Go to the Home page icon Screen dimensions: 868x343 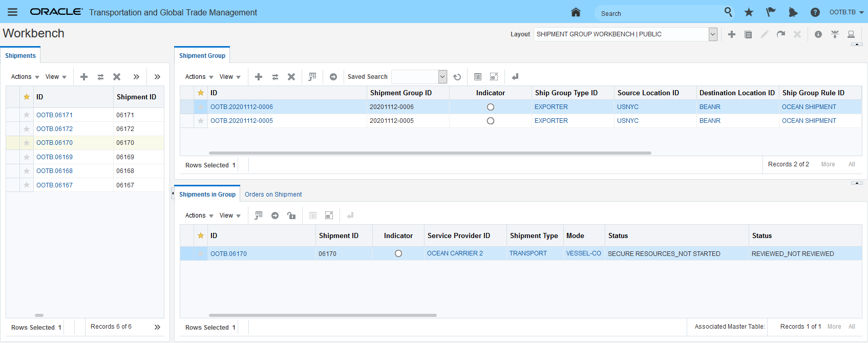[576, 12]
